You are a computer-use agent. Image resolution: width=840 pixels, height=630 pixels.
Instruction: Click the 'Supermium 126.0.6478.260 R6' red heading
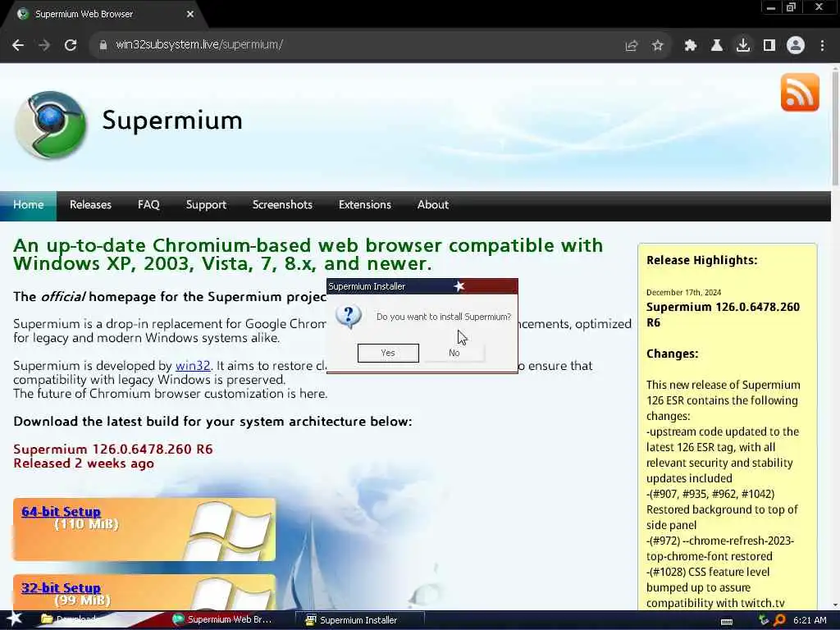[113, 449]
